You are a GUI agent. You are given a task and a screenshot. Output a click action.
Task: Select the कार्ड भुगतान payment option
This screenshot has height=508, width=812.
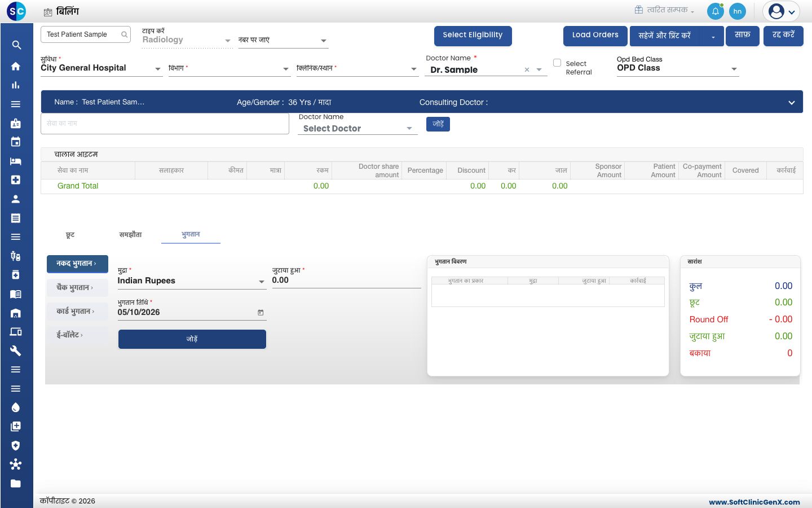pos(77,311)
